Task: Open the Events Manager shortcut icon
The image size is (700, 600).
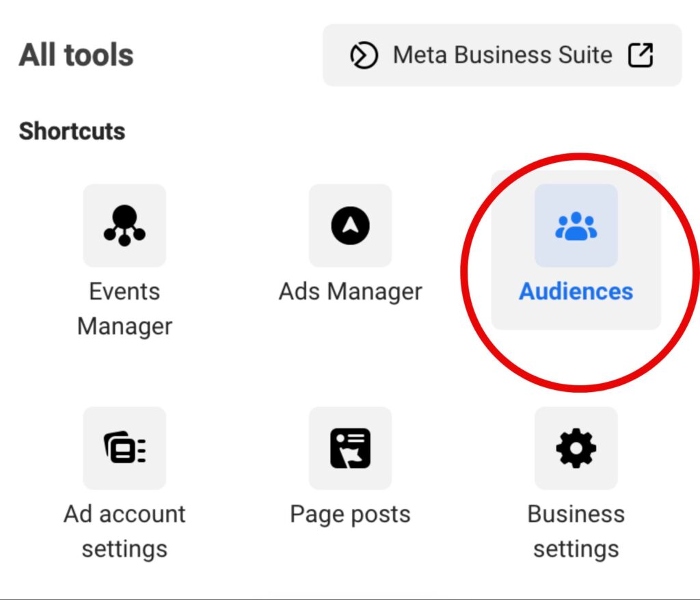Action: click(124, 226)
